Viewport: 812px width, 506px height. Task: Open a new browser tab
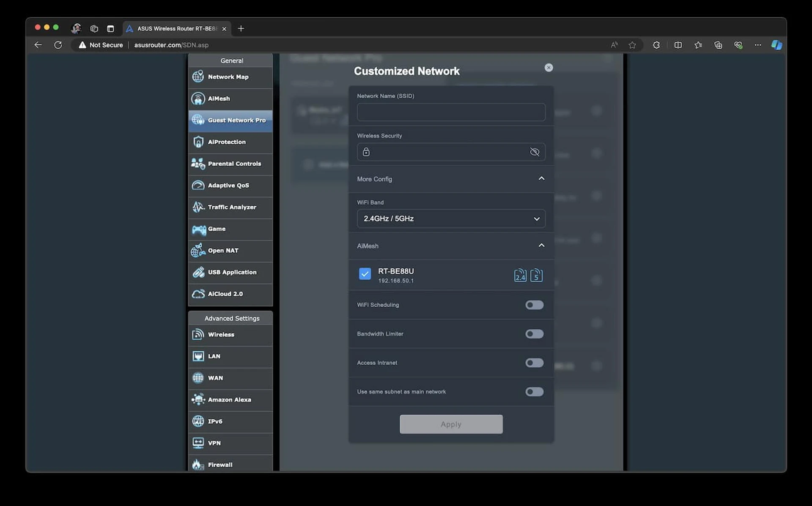coord(241,28)
